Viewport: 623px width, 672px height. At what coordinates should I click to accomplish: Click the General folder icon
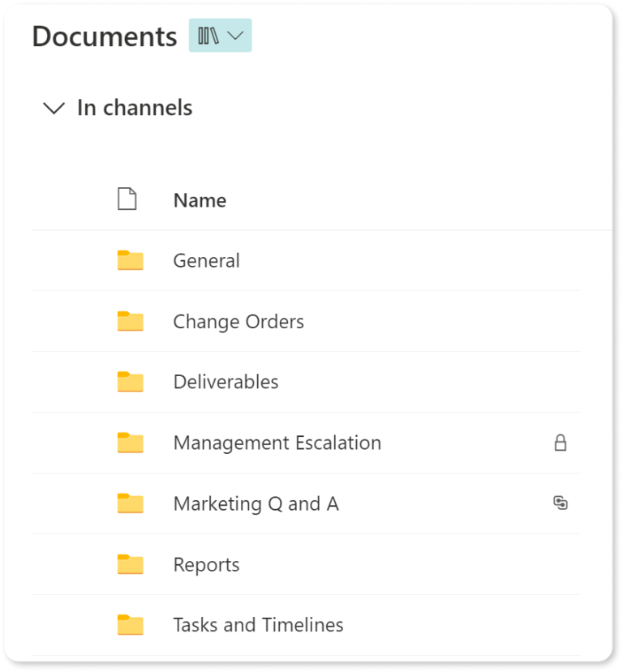tap(130, 260)
